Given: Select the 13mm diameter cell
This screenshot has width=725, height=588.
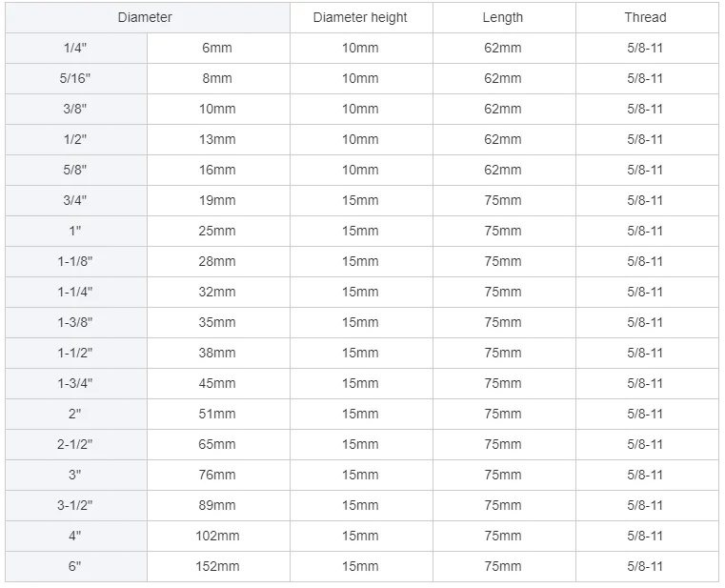Looking at the screenshot, I should tap(217, 139).
